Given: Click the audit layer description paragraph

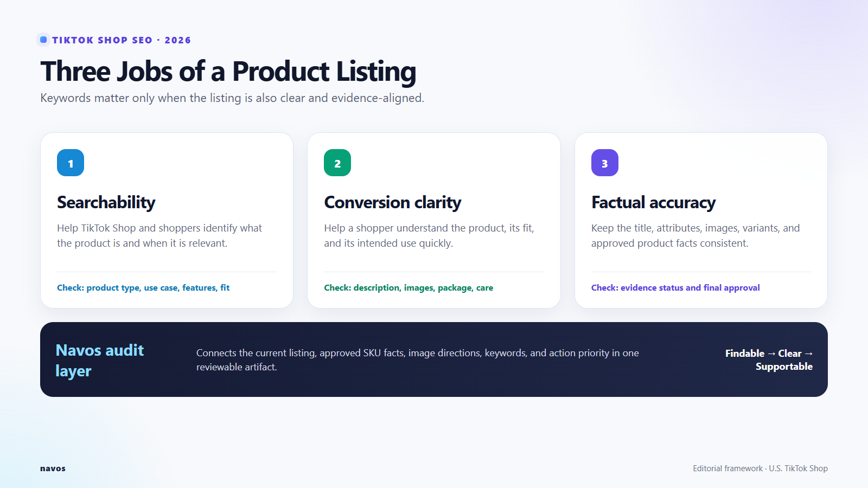Looking at the screenshot, I should point(418,360).
